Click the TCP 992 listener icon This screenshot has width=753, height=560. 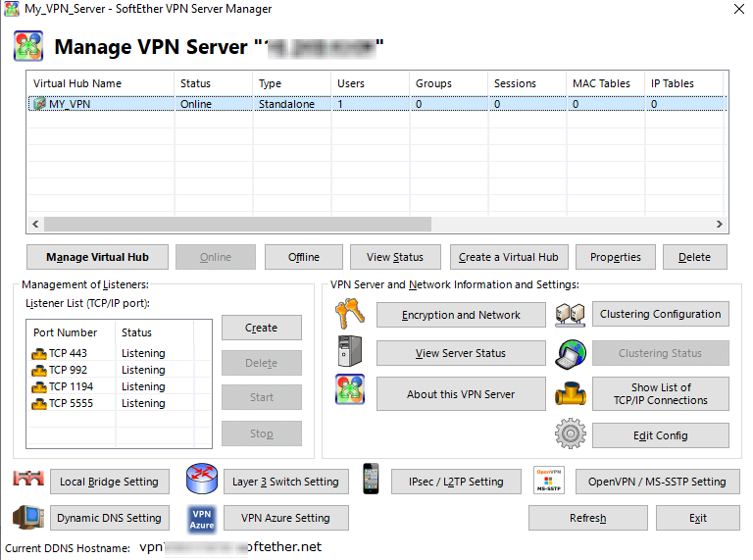click(39, 371)
